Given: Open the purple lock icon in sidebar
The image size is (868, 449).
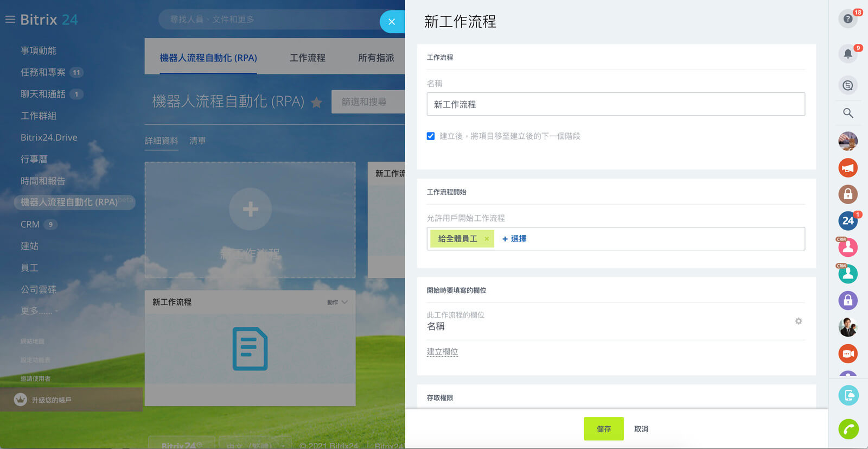Looking at the screenshot, I should [848, 301].
